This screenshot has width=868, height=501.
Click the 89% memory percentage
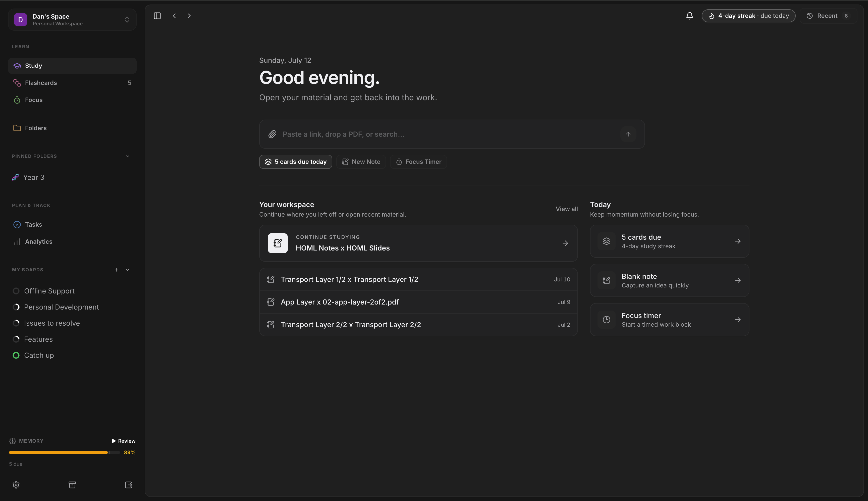point(130,453)
